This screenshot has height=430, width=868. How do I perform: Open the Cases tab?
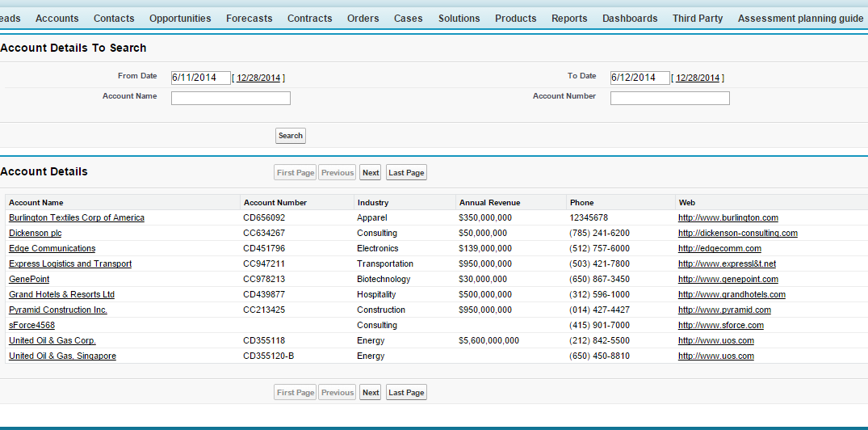[409, 19]
